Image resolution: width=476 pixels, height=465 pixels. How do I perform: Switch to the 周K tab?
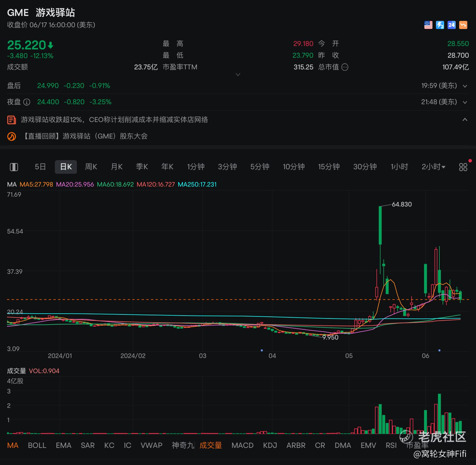(91, 167)
